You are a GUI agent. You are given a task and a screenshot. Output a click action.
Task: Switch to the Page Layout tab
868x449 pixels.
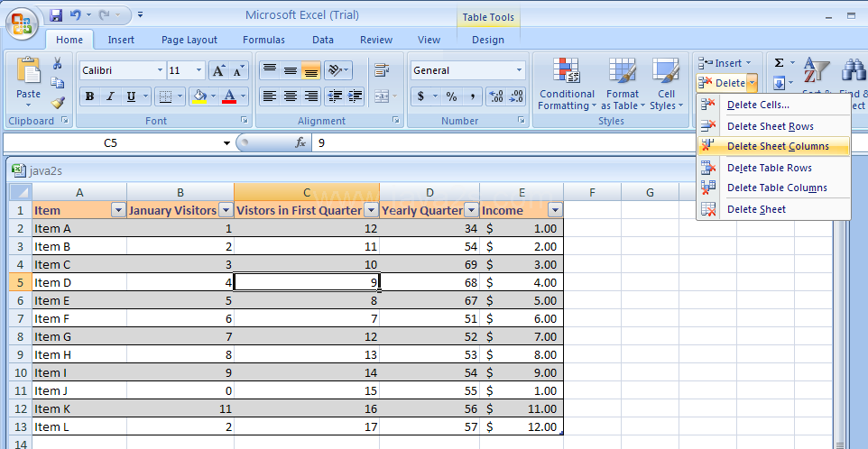(189, 40)
